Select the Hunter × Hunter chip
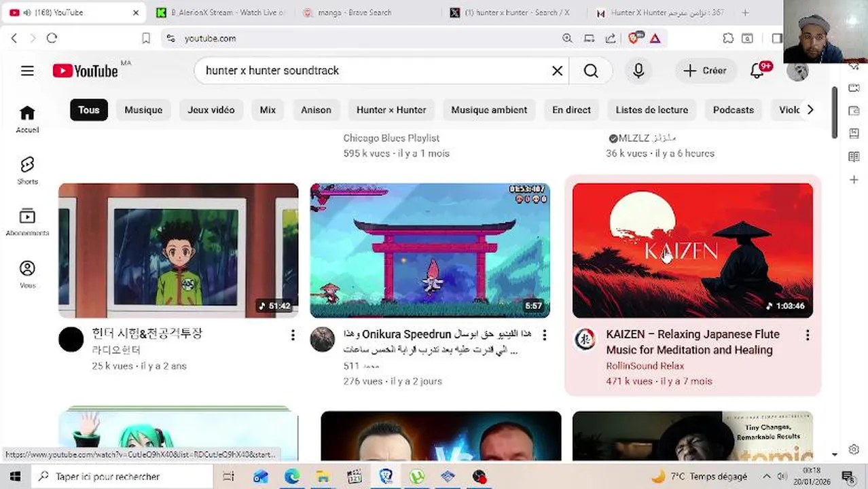868x489 pixels. click(391, 110)
